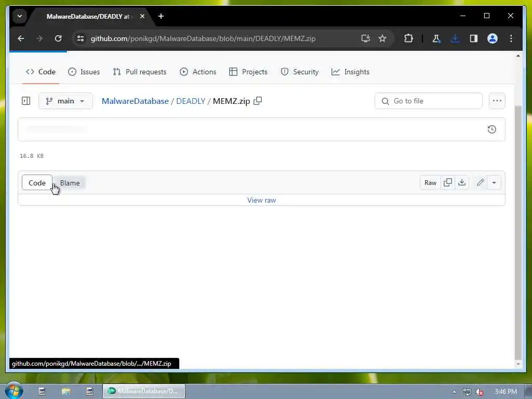Edit this file with the pencil icon
The image size is (532, 399).
(x=480, y=182)
